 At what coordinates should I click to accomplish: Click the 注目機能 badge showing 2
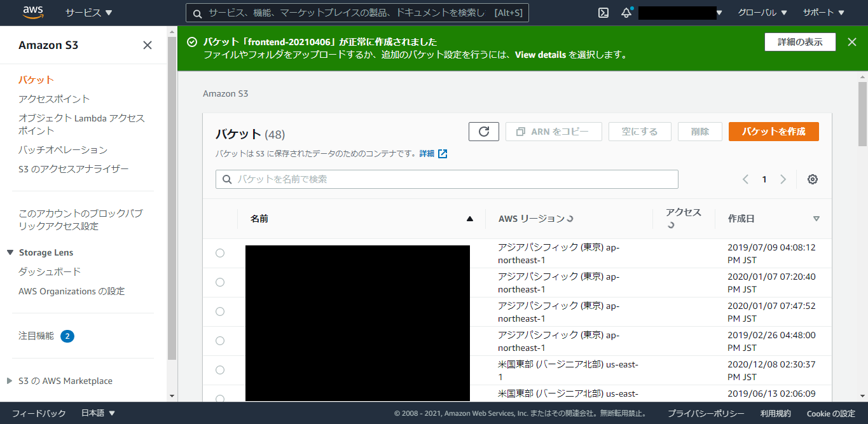click(x=67, y=336)
